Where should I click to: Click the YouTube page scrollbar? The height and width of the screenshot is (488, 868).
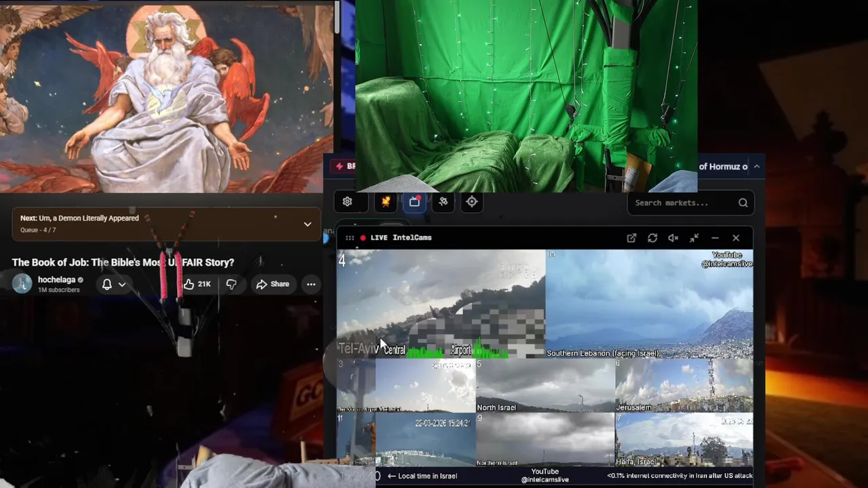[x=336, y=19]
